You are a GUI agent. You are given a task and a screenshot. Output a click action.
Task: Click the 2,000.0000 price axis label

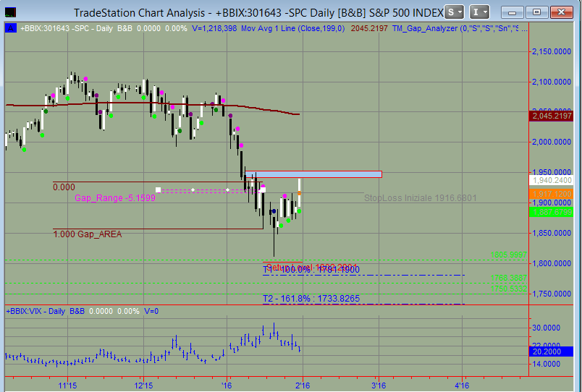tap(551, 142)
